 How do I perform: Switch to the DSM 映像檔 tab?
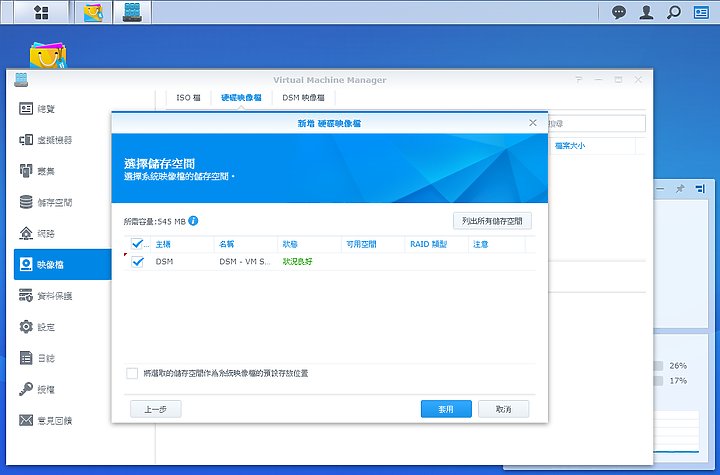pos(303,97)
